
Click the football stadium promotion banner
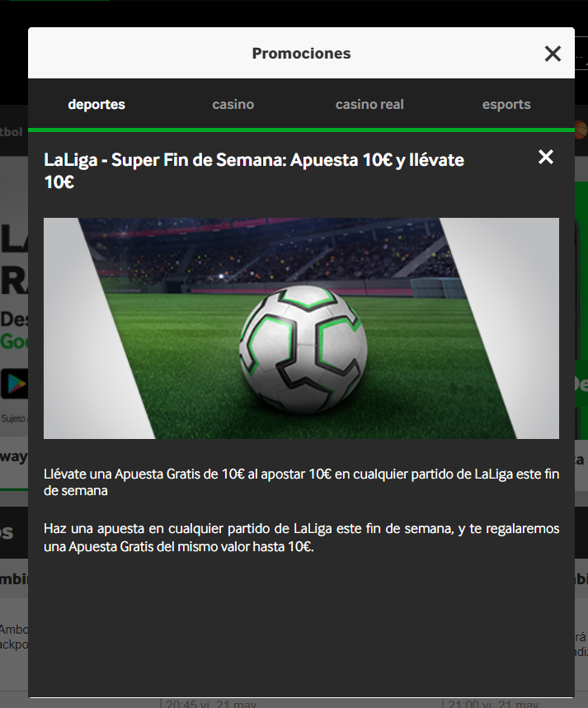tap(301, 328)
